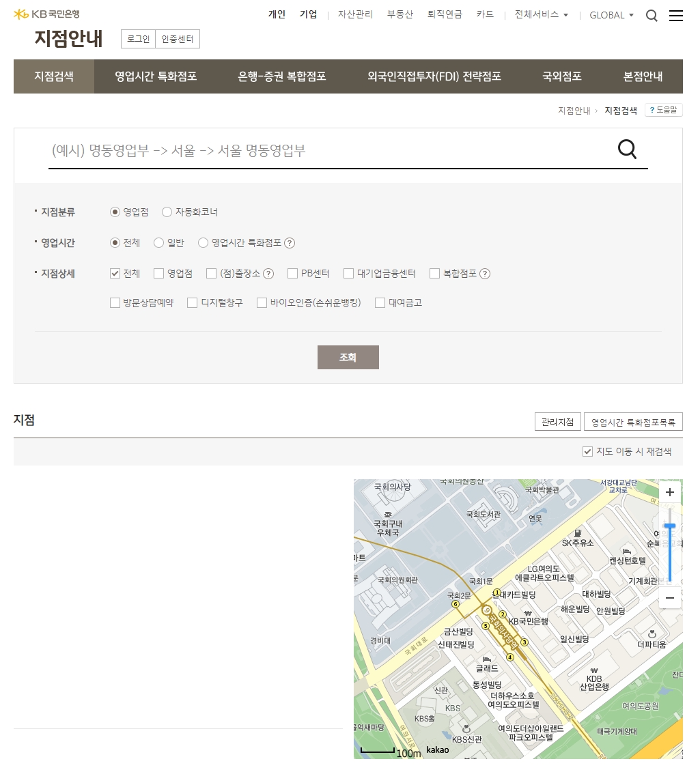Image resolution: width=700 pixels, height=772 pixels.
Task: Open 자산관리 top menu
Action: tap(355, 15)
